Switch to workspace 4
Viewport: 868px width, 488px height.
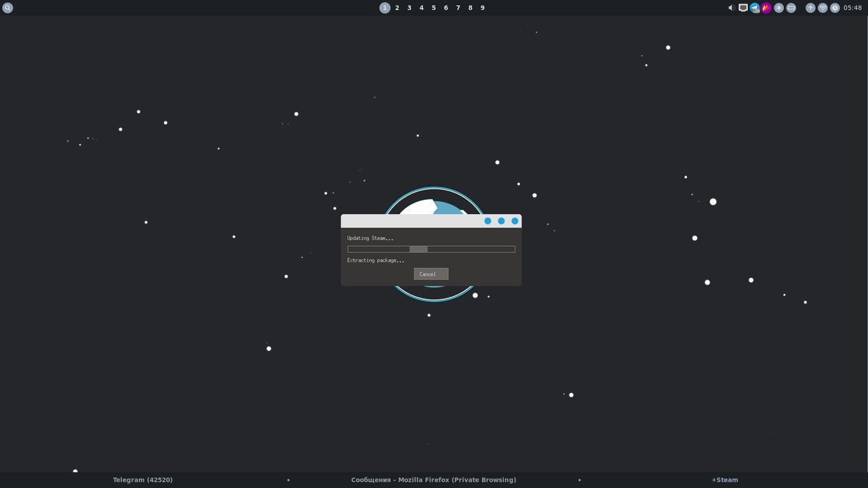tap(422, 8)
